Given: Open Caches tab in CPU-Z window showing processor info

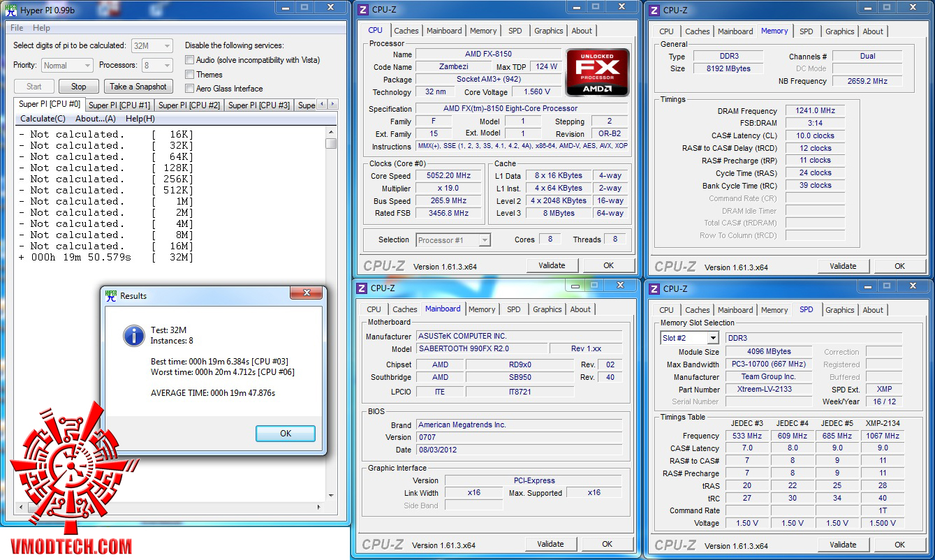Looking at the screenshot, I should pyautogui.click(x=406, y=31).
